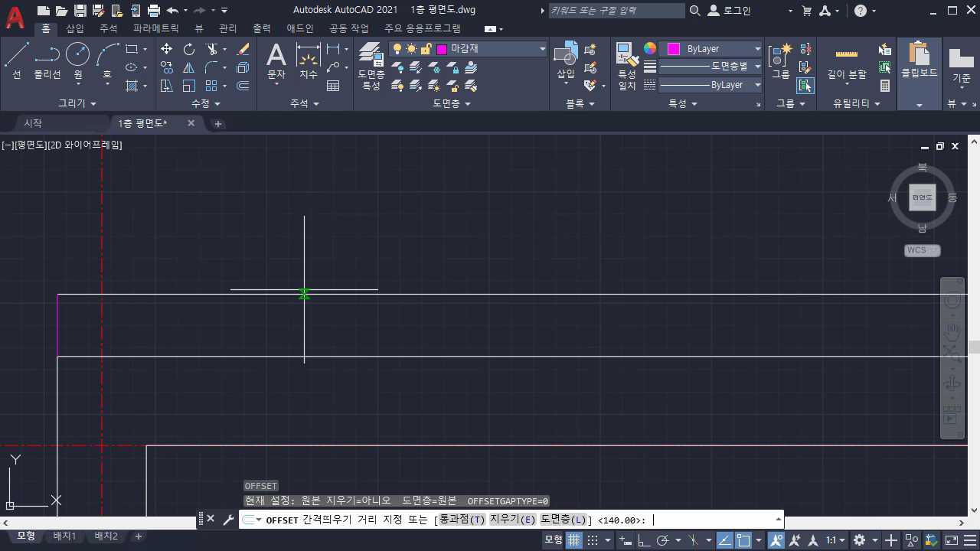
Task: Choose 도면층(L) command option
Action: click(x=563, y=520)
